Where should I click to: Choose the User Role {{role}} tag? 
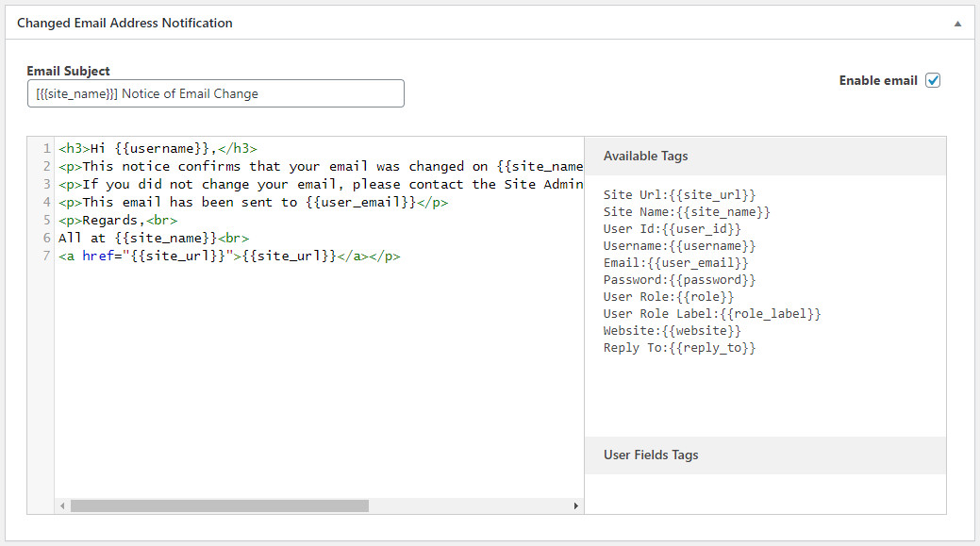click(668, 297)
